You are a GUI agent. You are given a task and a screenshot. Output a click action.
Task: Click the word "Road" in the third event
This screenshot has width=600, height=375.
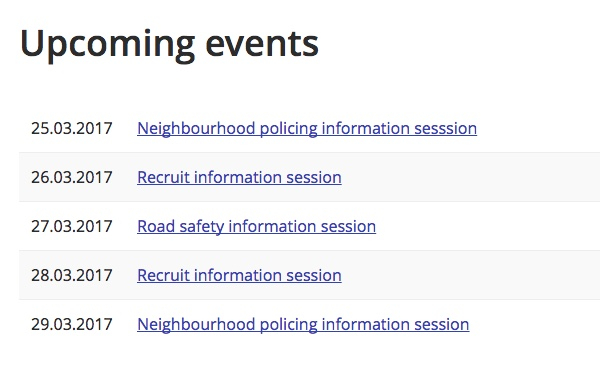click(156, 227)
